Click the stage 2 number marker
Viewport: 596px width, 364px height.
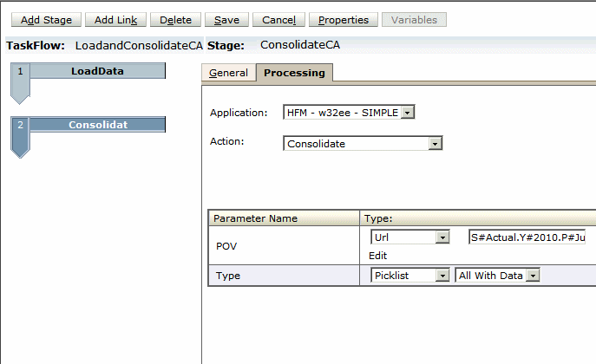20,126
